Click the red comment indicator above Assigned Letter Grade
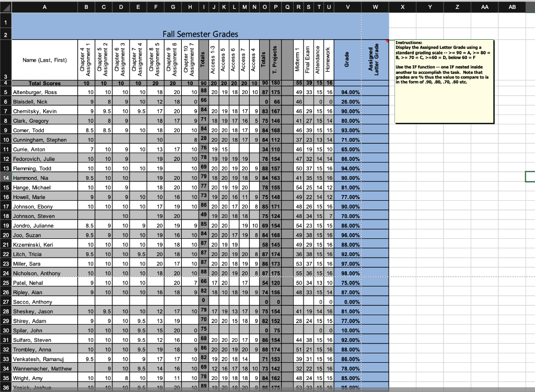This screenshot has height=392, width=535. (x=387, y=40)
